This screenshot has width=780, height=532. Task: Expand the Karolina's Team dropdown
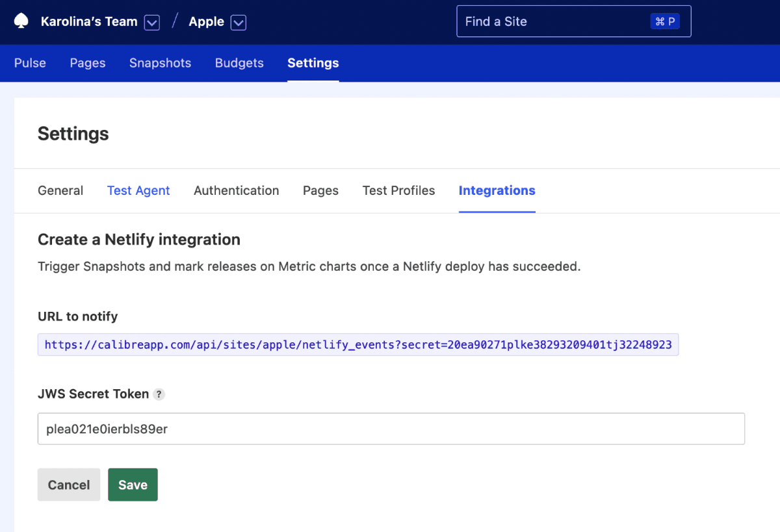[151, 22]
